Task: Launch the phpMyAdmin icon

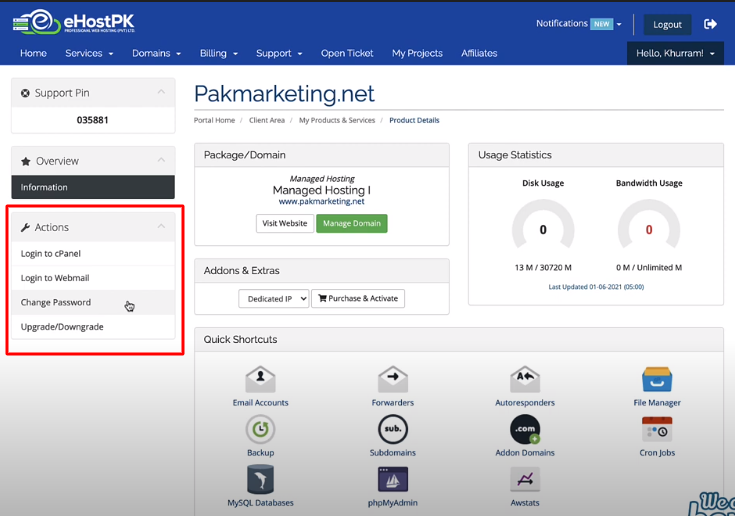Action: [393, 479]
